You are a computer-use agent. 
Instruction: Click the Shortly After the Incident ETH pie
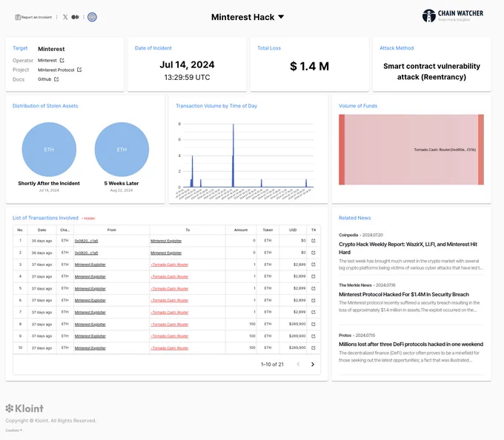[49, 150]
